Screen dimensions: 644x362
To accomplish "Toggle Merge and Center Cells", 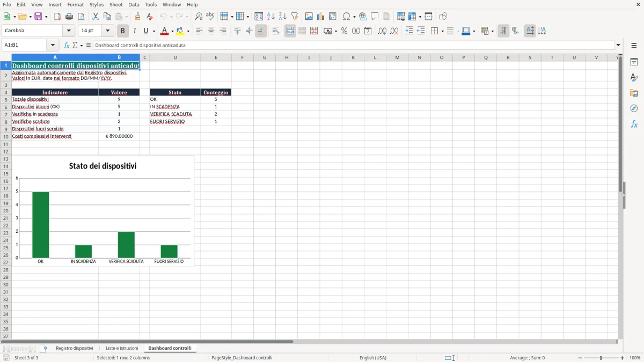I will click(290, 31).
